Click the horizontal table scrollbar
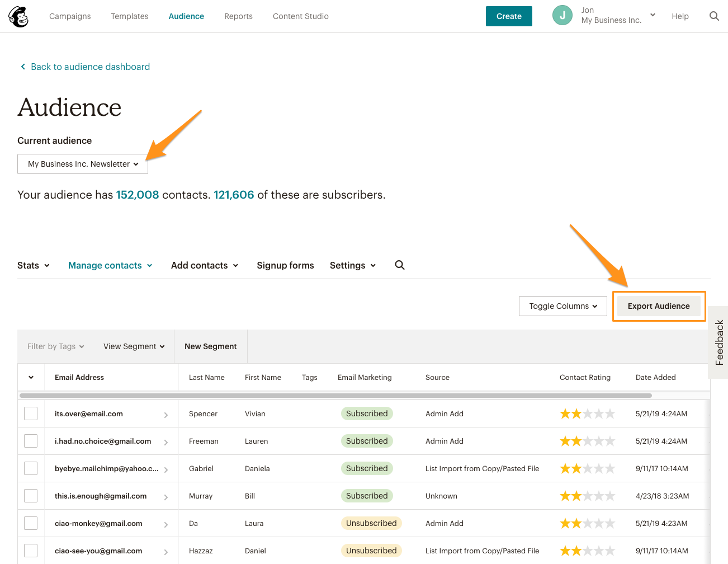This screenshot has width=728, height=564. click(335, 396)
